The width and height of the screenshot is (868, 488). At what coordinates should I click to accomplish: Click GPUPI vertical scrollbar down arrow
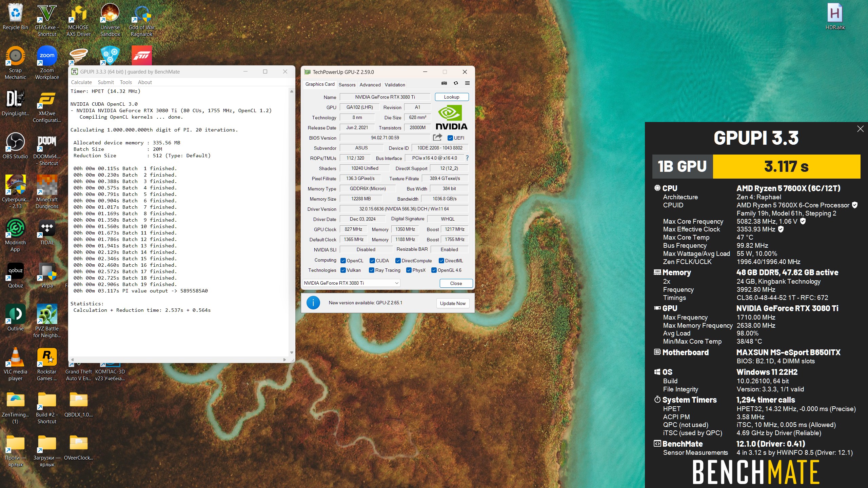(292, 353)
